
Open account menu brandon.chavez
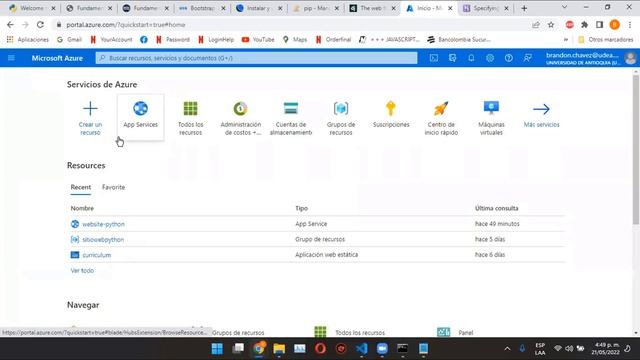point(590,58)
